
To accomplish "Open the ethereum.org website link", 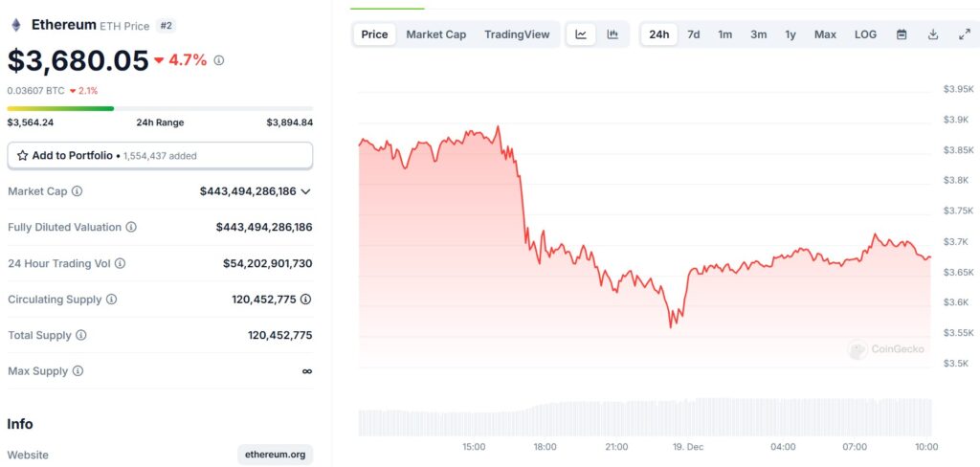I will point(275,455).
